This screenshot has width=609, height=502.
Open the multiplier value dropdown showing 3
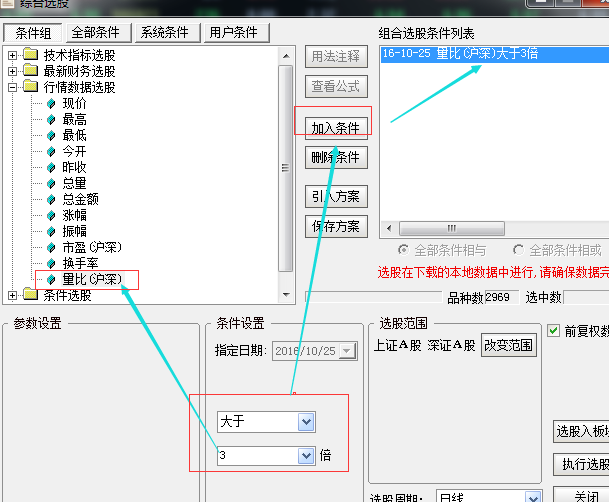(306, 455)
